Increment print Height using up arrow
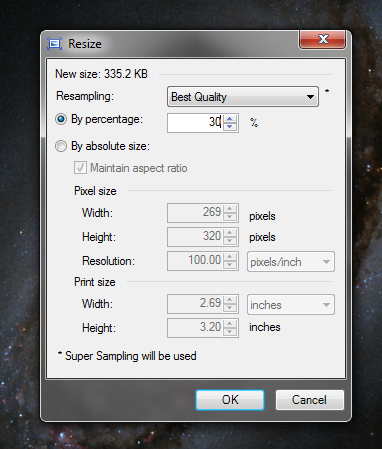Screen dimensions: 382x449 click(x=230, y=324)
